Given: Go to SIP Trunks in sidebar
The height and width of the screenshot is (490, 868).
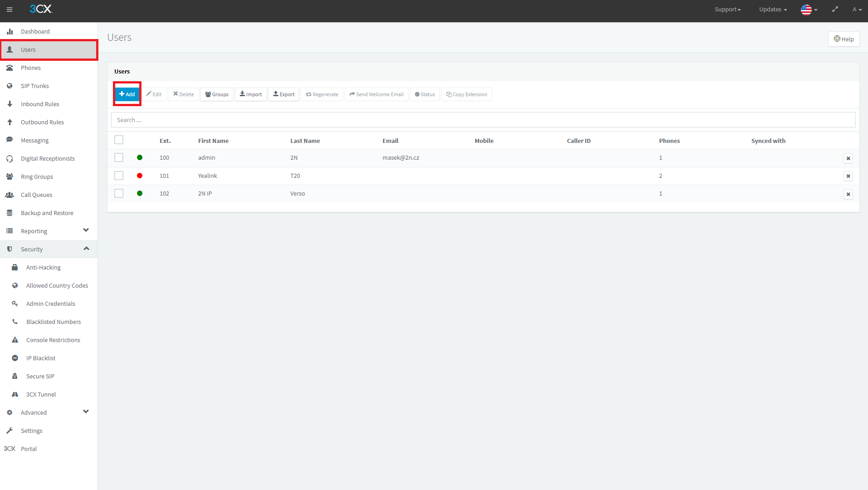Looking at the screenshot, I should coord(35,86).
